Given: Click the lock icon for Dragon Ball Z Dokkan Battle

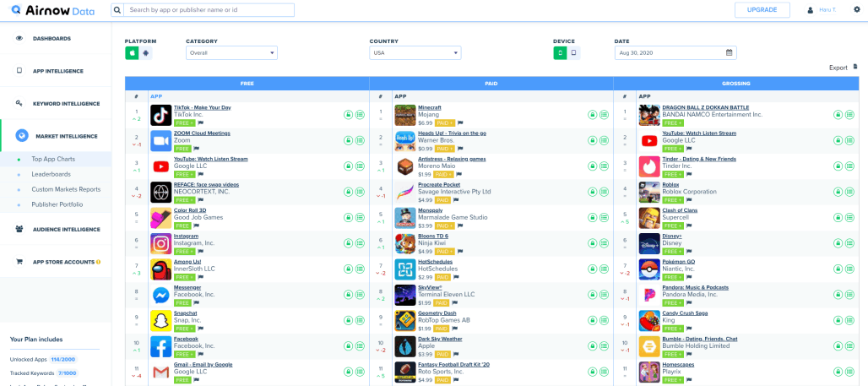Looking at the screenshot, I should coord(838,115).
